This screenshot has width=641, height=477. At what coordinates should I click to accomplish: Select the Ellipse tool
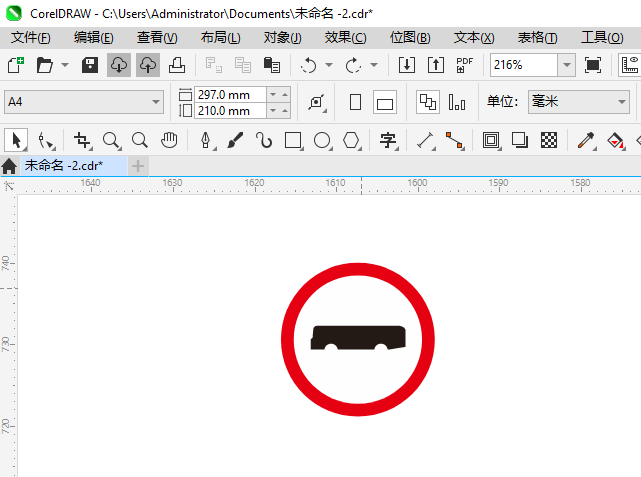323,141
